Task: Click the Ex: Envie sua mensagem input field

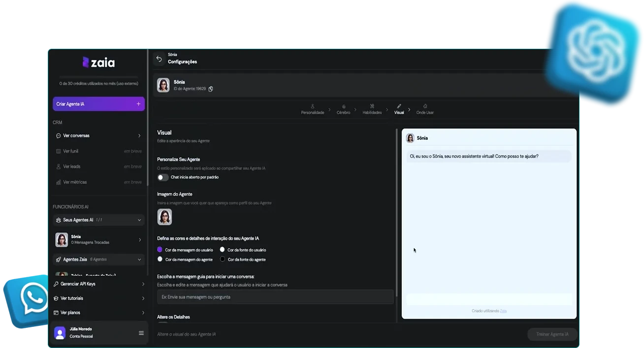Action: [x=275, y=297]
